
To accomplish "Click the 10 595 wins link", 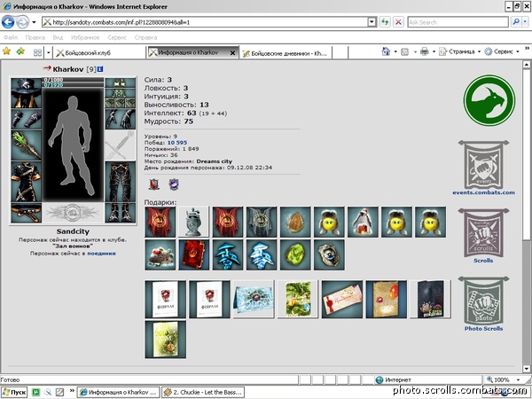I will pos(177,143).
